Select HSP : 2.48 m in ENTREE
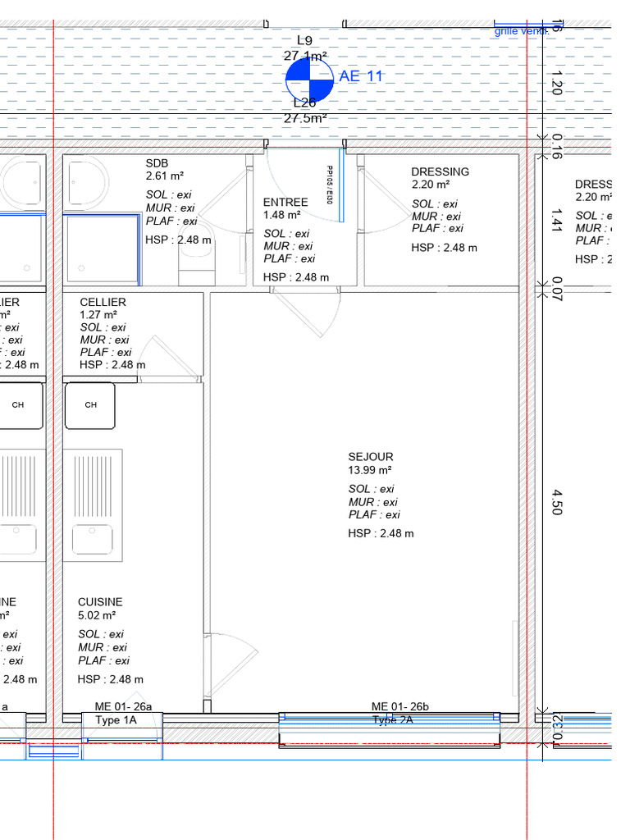 pyautogui.click(x=296, y=277)
